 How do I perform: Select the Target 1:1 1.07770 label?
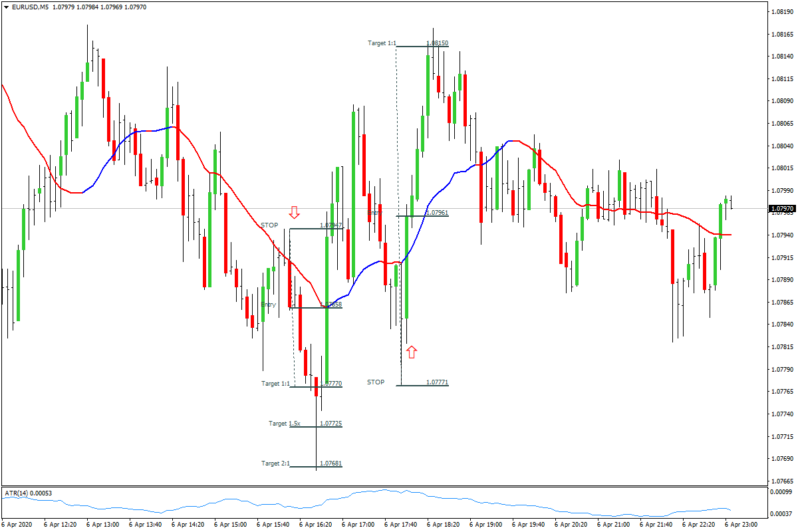tap(276, 384)
